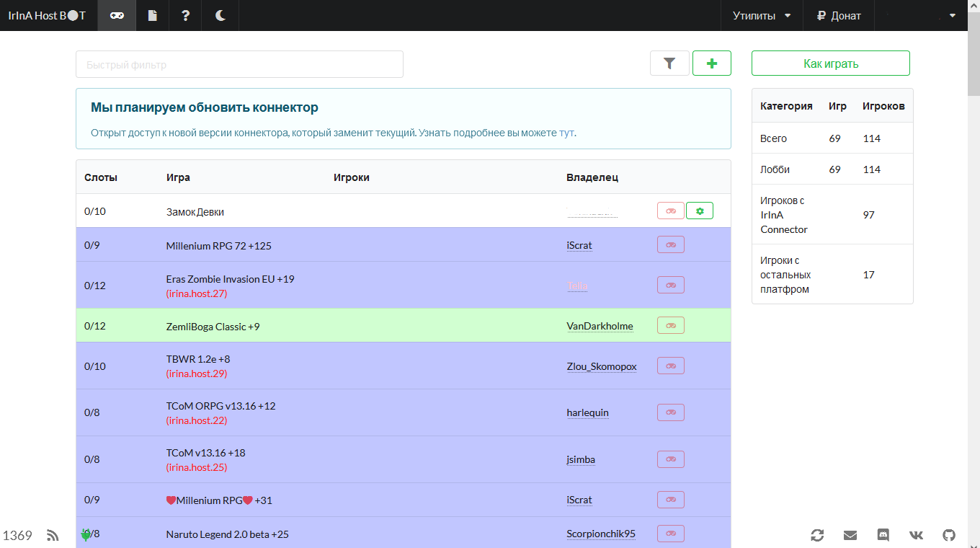Click join button for TBWR 1.2e +8

point(671,366)
